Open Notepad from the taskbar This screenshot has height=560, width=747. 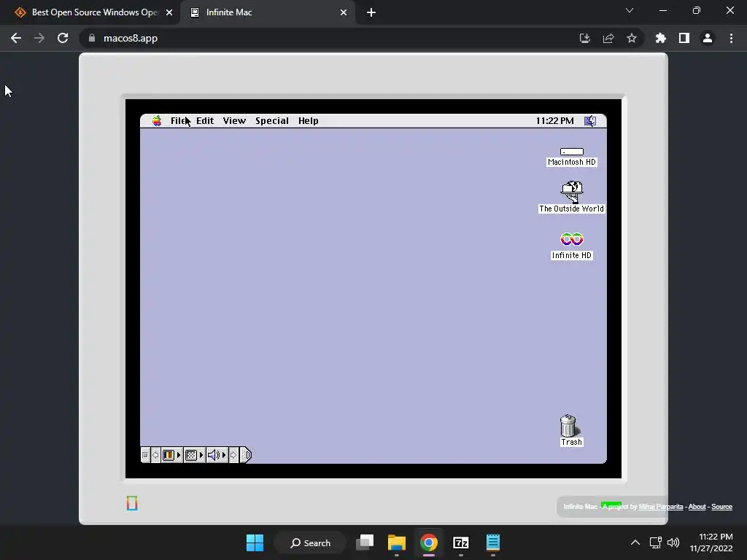tap(493, 542)
